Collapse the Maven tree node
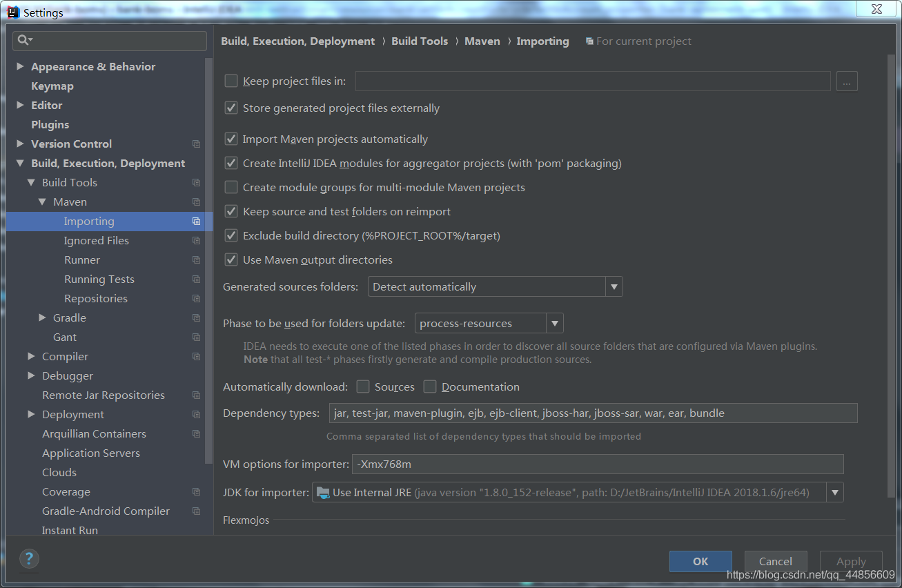 42,202
